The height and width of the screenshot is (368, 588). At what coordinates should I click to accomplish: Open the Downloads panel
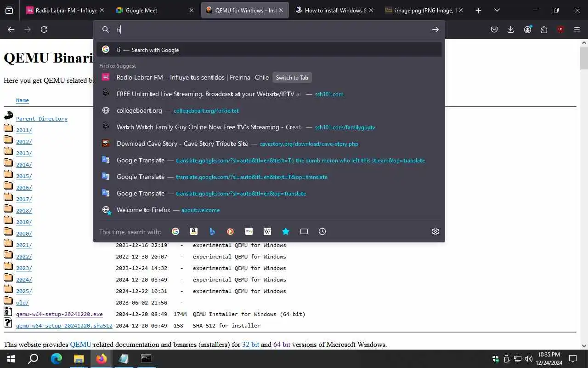pos(511,29)
